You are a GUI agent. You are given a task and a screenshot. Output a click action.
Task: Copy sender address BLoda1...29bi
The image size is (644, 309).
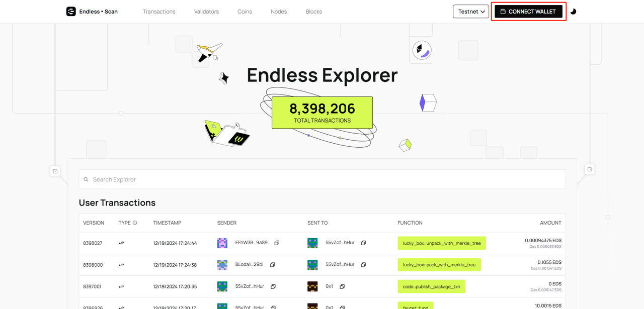click(273, 265)
